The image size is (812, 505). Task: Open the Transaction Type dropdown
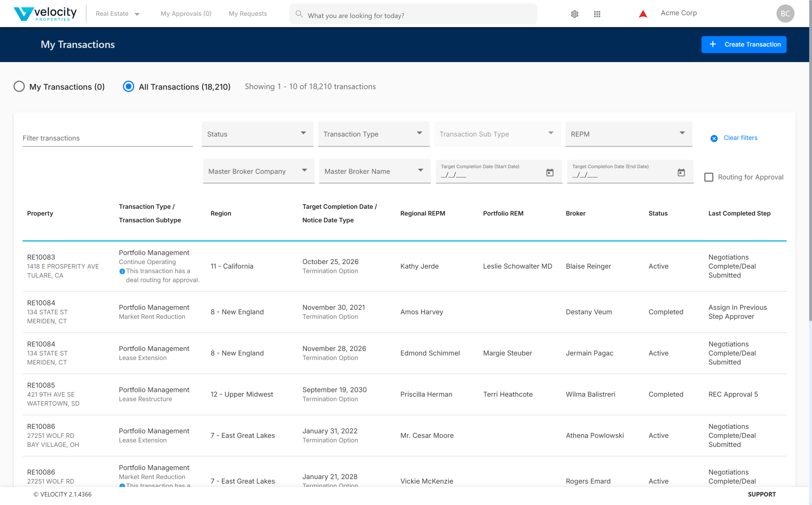coord(373,134)
